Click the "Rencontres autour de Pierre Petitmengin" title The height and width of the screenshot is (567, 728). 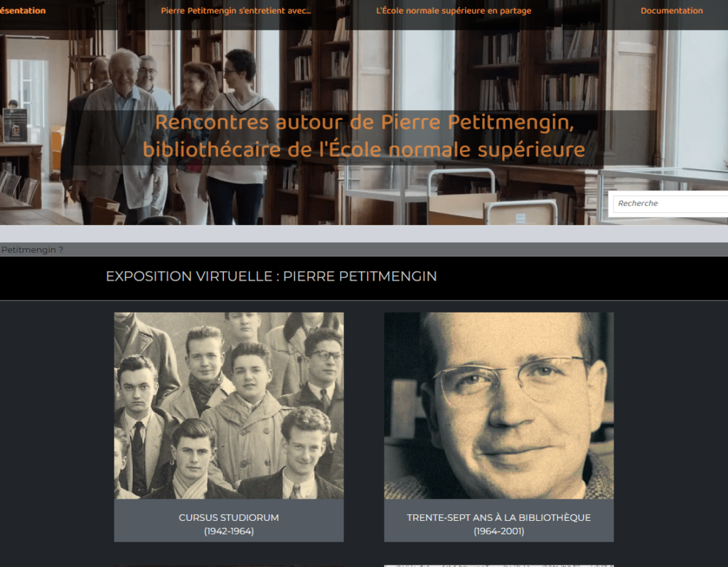pos(365,122)
